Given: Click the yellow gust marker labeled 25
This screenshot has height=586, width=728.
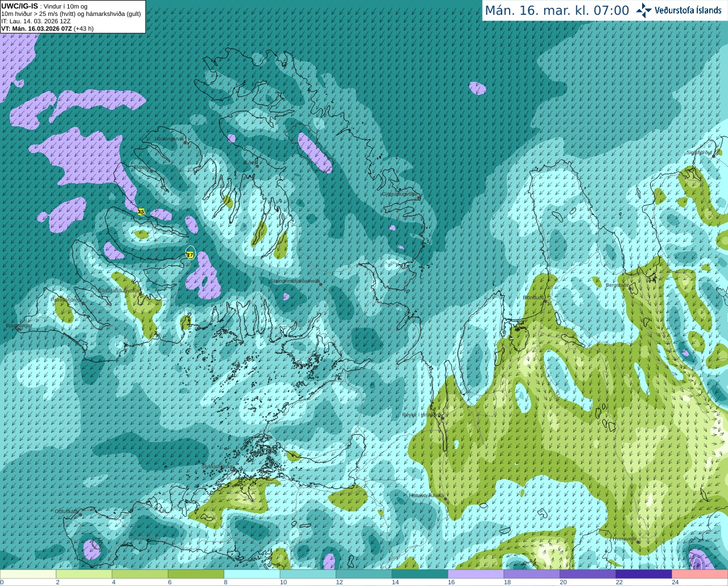Looking at the screenshot, I should pos(141,212).
